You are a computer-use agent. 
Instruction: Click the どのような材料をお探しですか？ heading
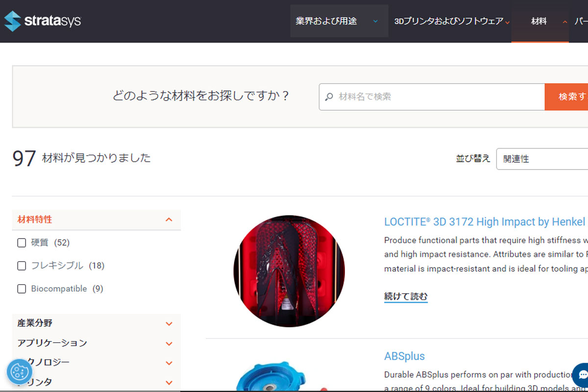coord(201,96)
